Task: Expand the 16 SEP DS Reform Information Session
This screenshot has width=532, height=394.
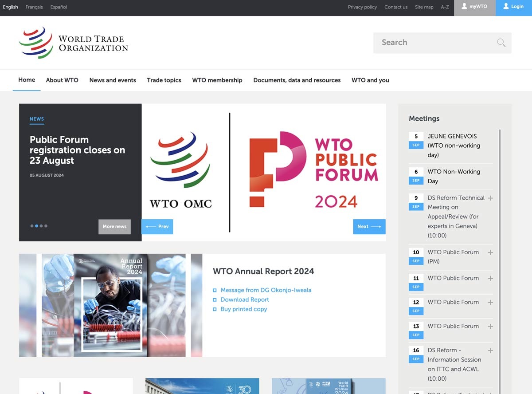Action: coord(490,351)
